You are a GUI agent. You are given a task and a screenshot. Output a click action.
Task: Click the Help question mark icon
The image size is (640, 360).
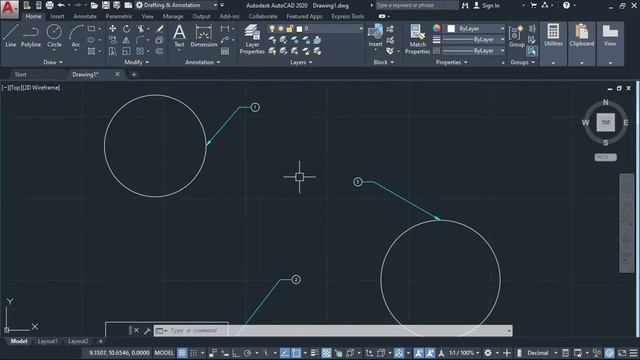point(566,5)
